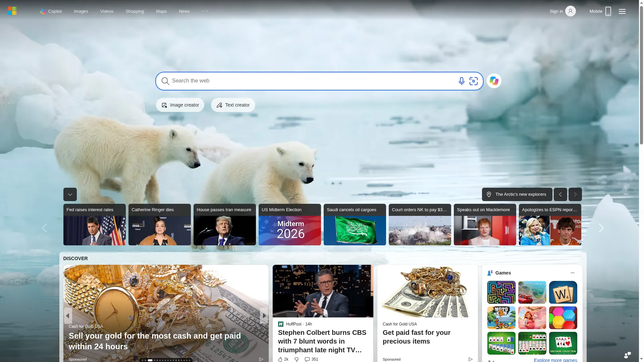
Task: Open the Speaks out on Macklemore story
Action: (x=485, y=225)
